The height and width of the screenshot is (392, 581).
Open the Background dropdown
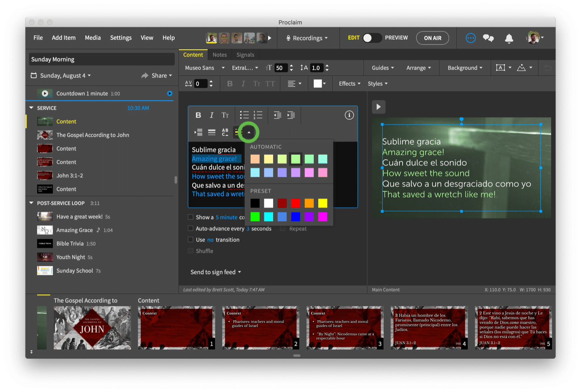tap(465, 68)
